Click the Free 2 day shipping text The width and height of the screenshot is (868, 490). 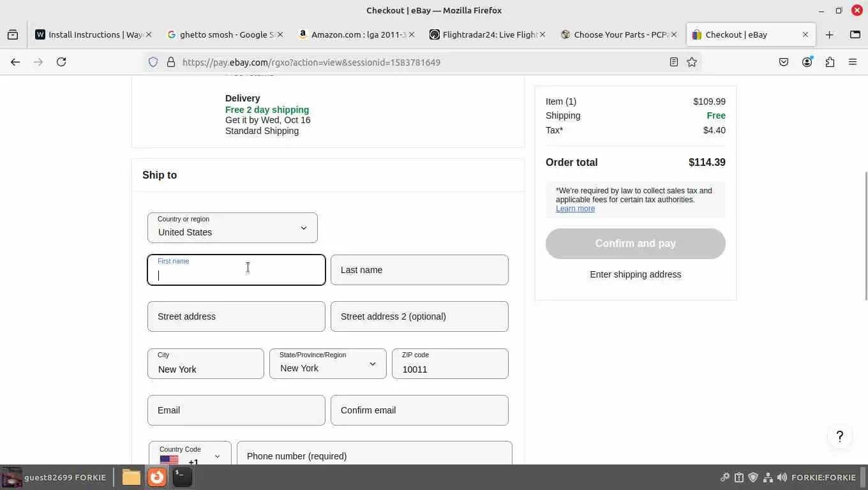pos(267,110)
